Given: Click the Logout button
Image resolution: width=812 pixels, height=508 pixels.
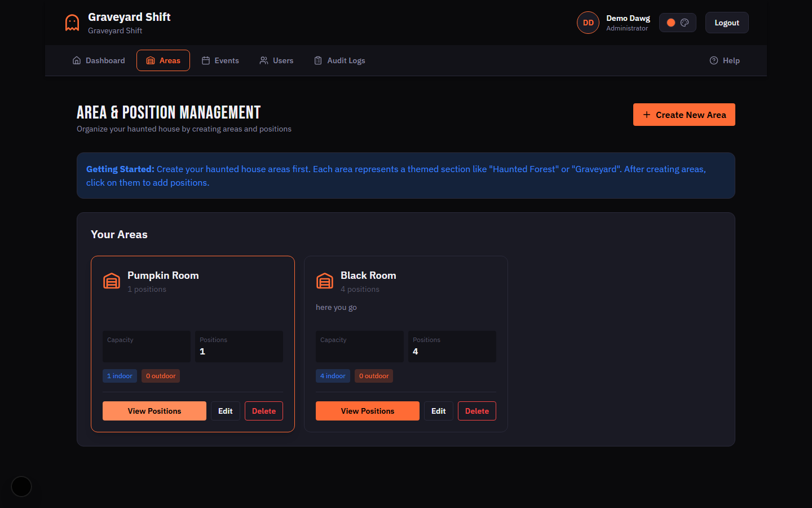Looking at the screenshot, I should (x=726, y=22).
